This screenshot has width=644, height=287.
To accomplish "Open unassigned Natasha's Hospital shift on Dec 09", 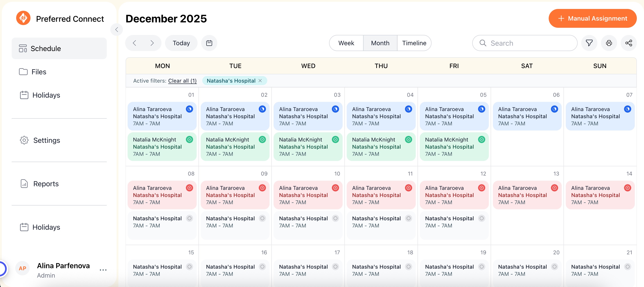I will [x=235, y=225].
